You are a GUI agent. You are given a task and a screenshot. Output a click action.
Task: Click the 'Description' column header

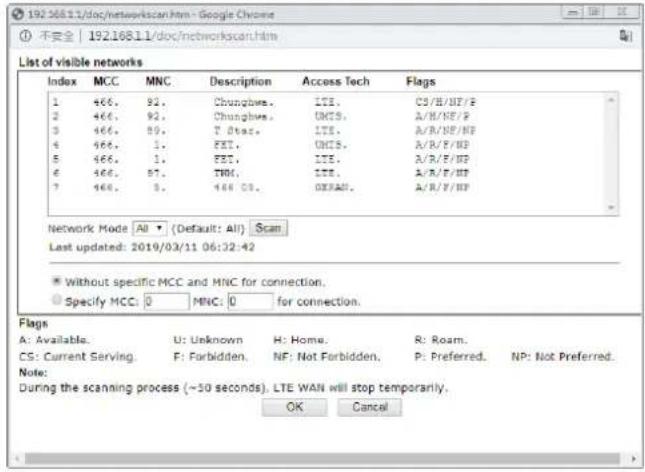click(241, 81)
